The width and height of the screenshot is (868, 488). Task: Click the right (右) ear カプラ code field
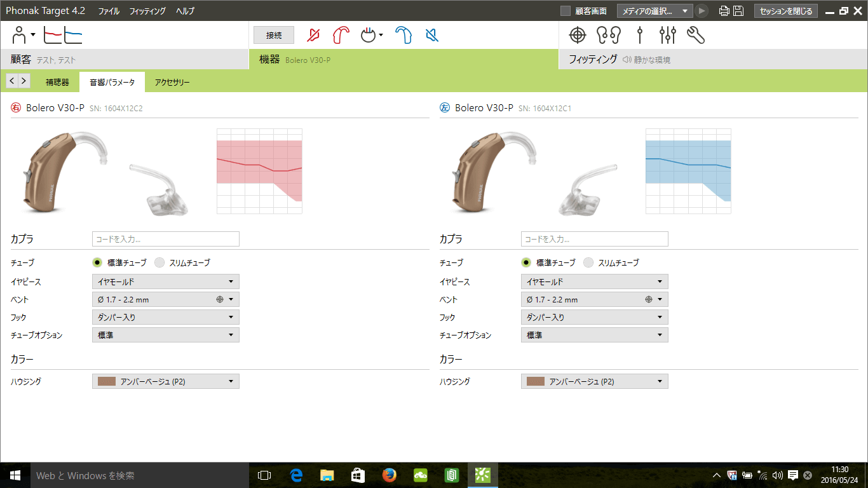(166, 239)
